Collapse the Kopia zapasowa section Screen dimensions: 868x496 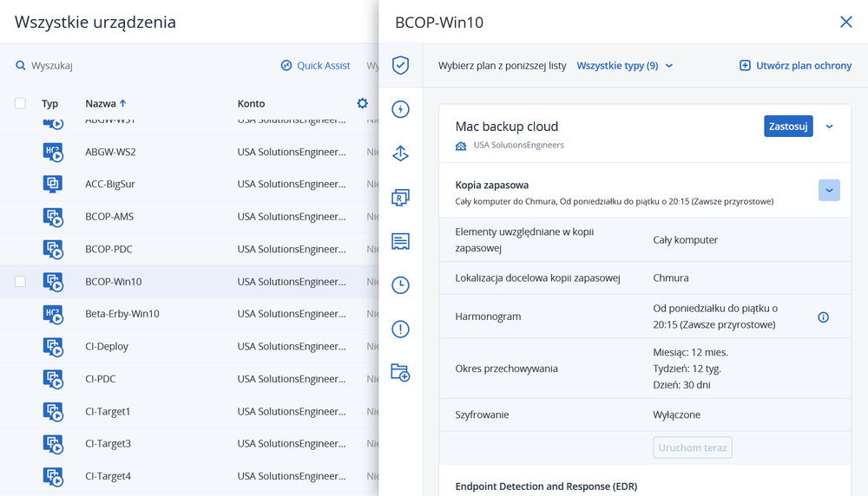tap(829, 190)
